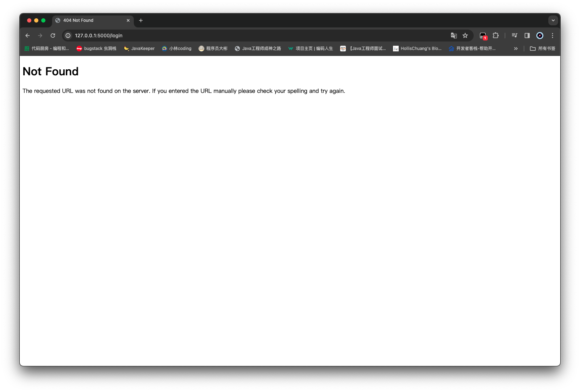
Task: Open Chrome three-dot menu
Action: point(553,36)
